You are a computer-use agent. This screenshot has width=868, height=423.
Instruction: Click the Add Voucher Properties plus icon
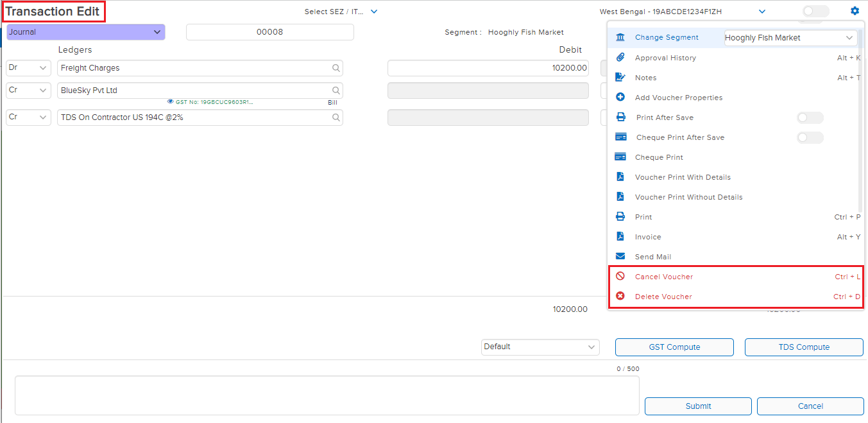[x=620, y=98]
